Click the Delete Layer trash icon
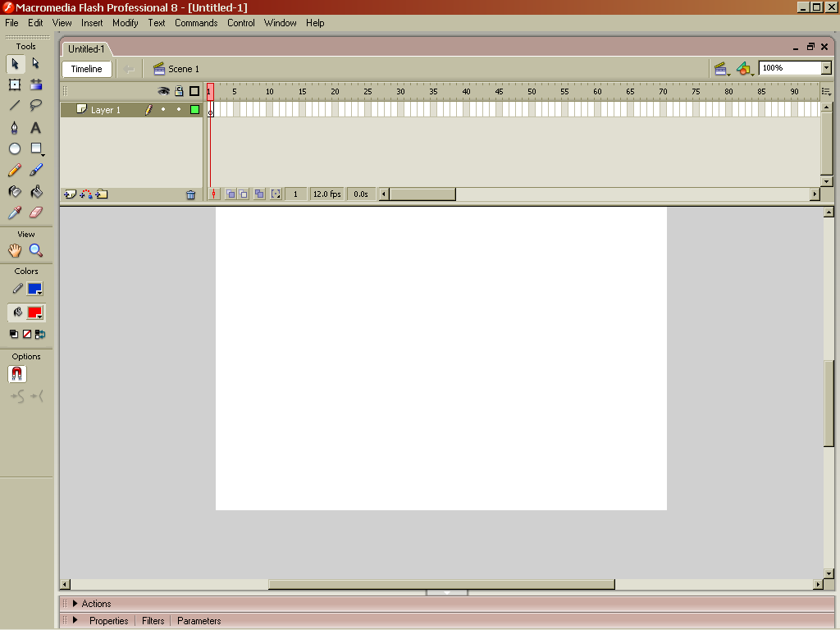The image size is (840, 630). (x=190, y=195)
